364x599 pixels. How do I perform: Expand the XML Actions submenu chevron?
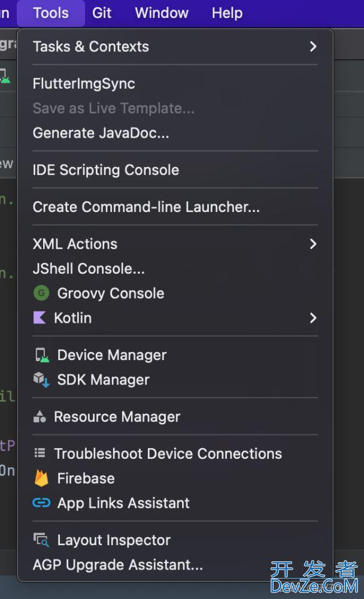click(x=313, y=244)
